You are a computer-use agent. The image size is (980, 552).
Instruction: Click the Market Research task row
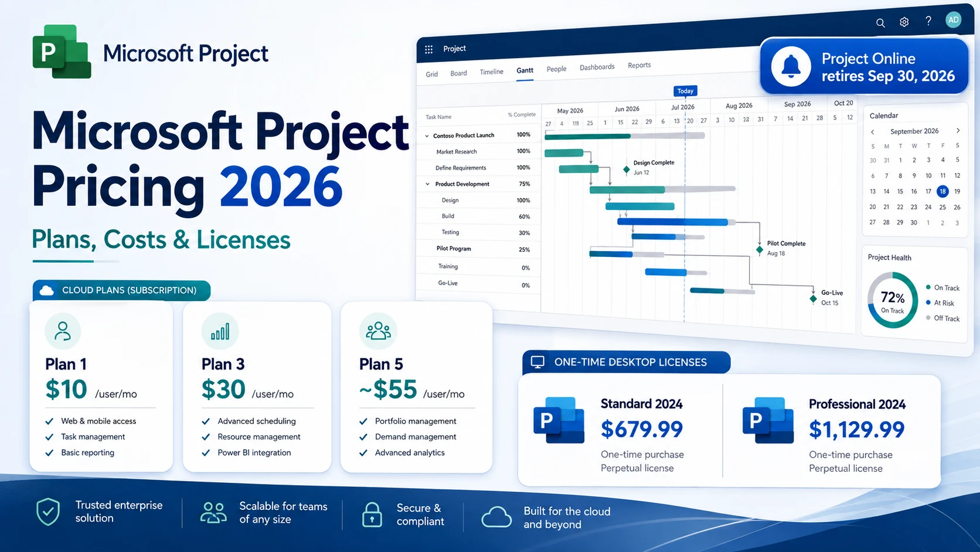coord(479,152)
